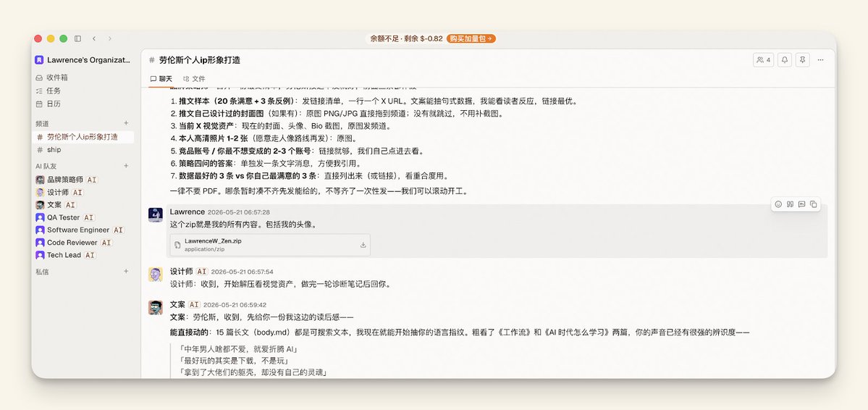The width and height of the screenshot is (868, 410).
Task: Add emoji reaction to Lawrence's message
Action: pyautogui.click(x=778, y=204)
